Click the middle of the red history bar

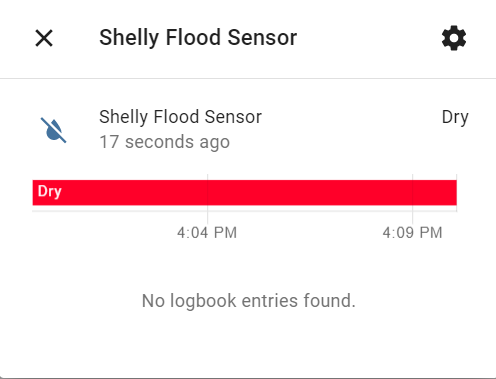(245, 193)
